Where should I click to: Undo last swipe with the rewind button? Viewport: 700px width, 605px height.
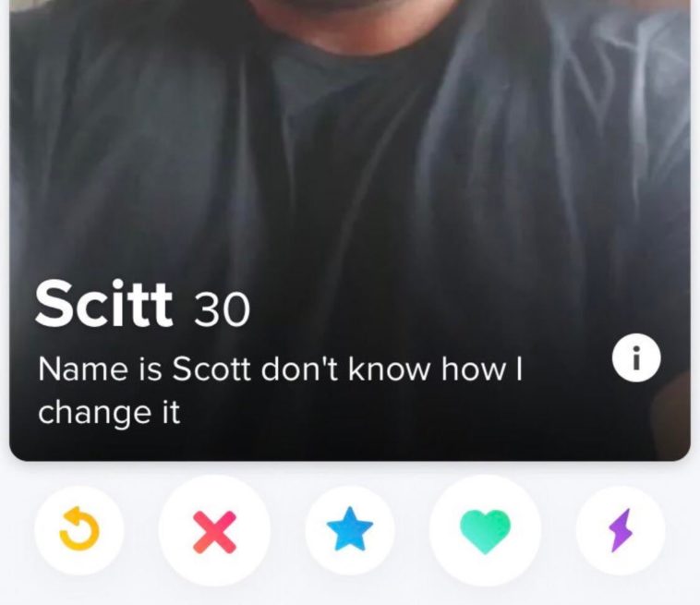(x=79, y=530)
